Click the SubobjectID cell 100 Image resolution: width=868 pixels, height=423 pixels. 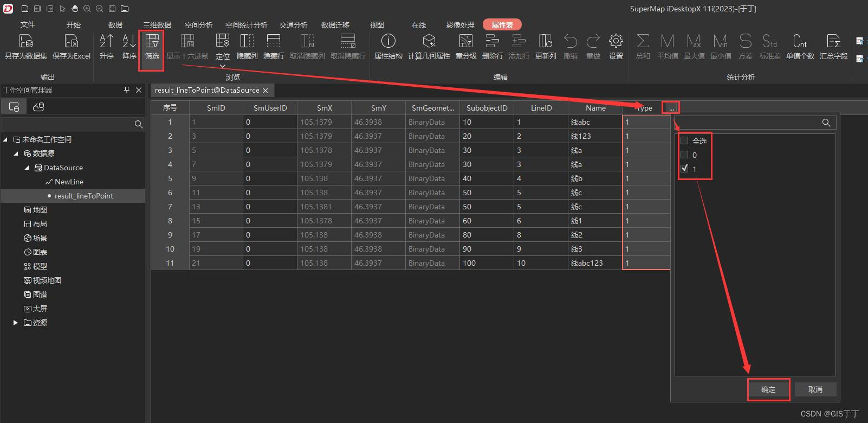(x=487, y=263)
